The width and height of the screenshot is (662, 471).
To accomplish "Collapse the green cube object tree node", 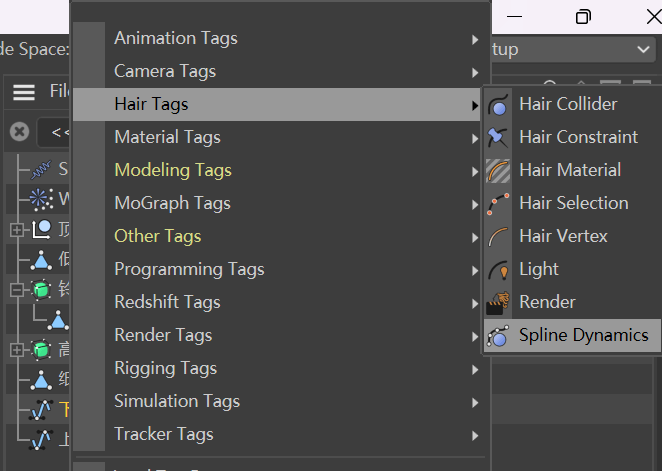I will point(16,290).
